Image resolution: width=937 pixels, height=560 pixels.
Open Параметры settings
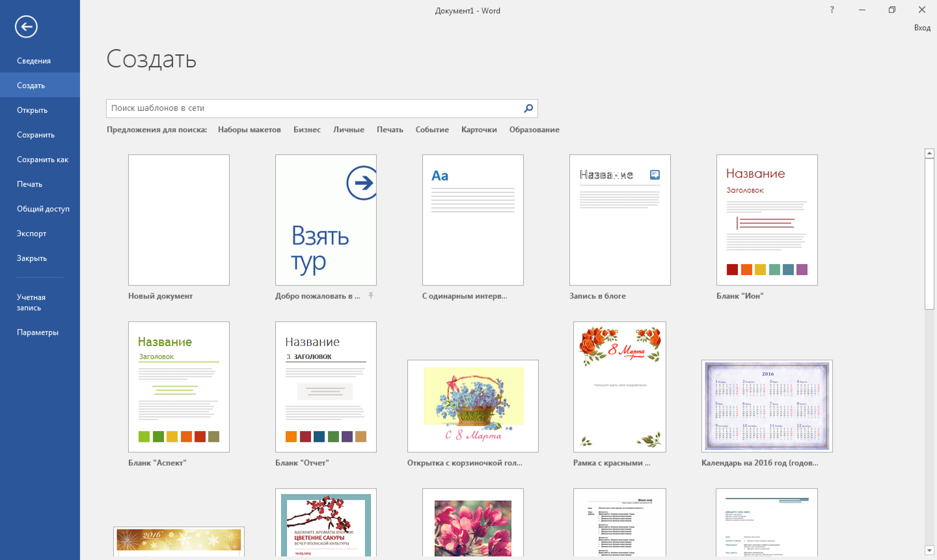[37, 332]
